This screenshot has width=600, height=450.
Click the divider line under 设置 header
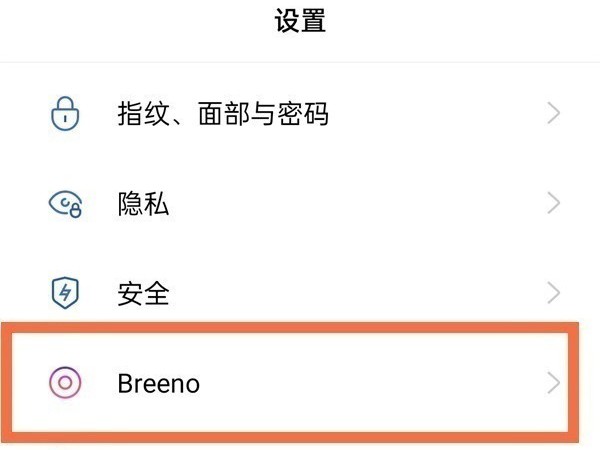pyautogui.click(x=300, y=61)
